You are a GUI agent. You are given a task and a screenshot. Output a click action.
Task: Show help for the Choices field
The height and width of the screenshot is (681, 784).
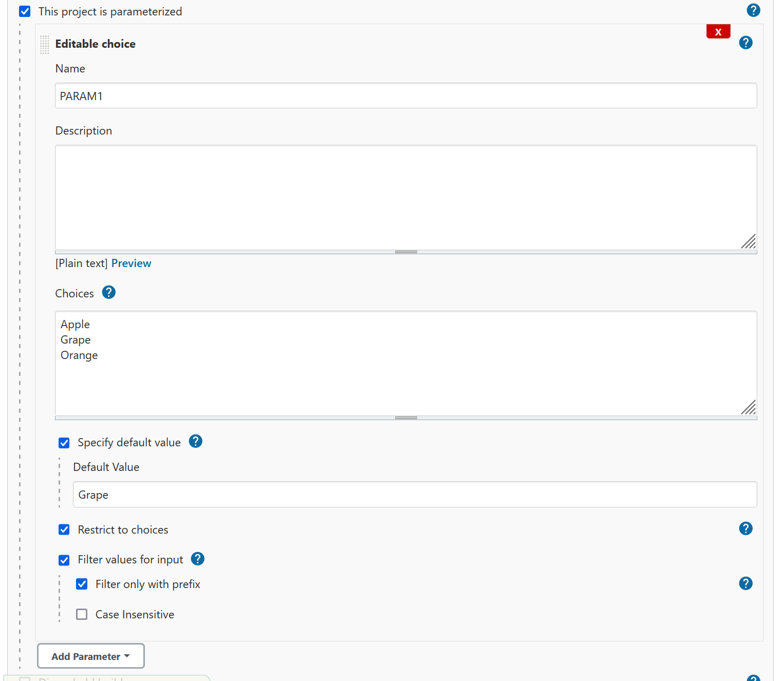(x=108, y=292)
